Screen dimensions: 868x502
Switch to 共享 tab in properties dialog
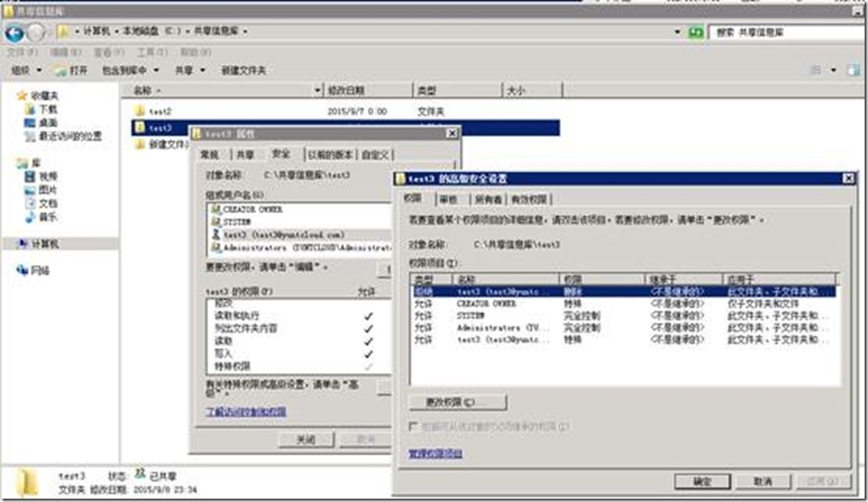pyautogui.click(x=245, y=156)
